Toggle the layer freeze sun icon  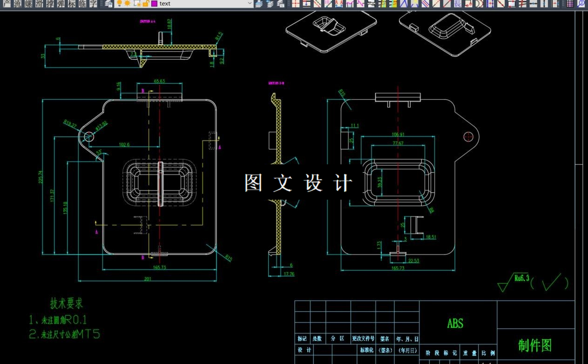coord(127,4)
